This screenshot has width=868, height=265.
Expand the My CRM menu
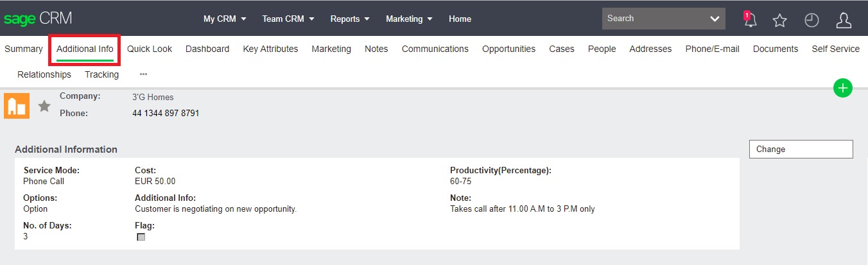(x=225, y=19)
